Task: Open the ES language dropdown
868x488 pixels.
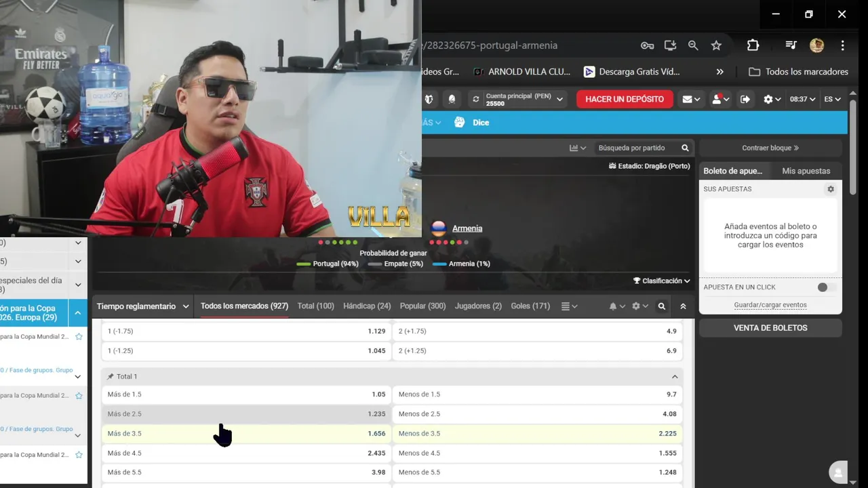Action: pos(832,99)
